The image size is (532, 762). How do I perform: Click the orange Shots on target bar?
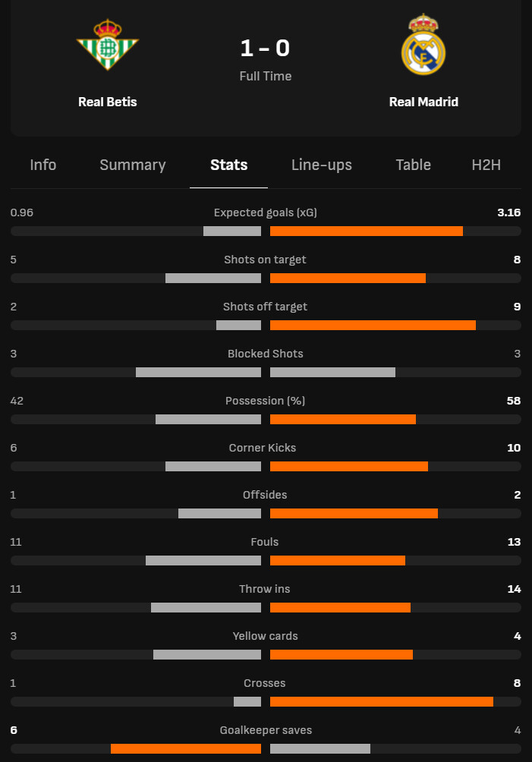point(348,279)
